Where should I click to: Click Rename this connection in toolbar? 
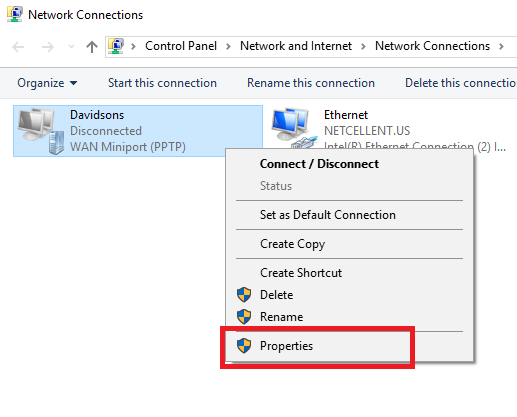(x=311, y=83)
